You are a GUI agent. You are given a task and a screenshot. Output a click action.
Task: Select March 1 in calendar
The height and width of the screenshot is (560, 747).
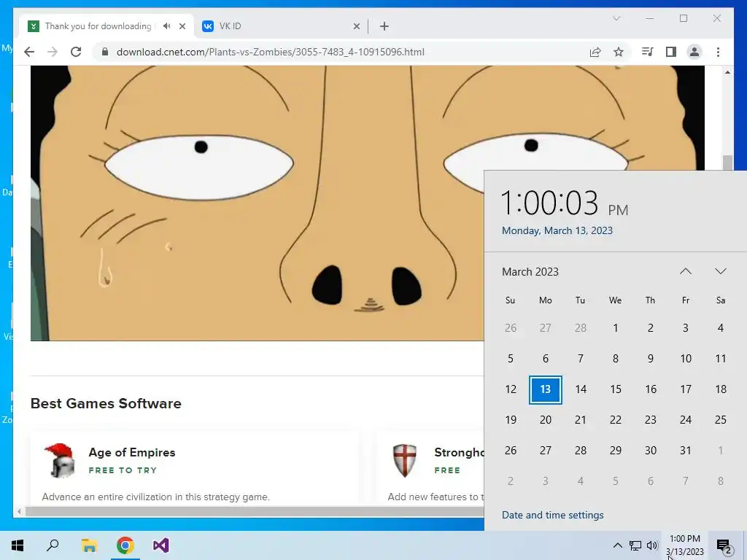pyautogui.click(x=616, y=328)
